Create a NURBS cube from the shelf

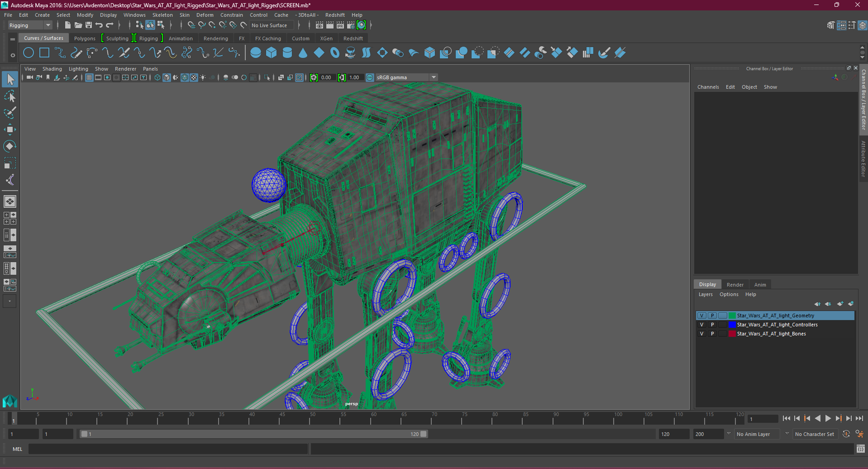click(272, 53)
